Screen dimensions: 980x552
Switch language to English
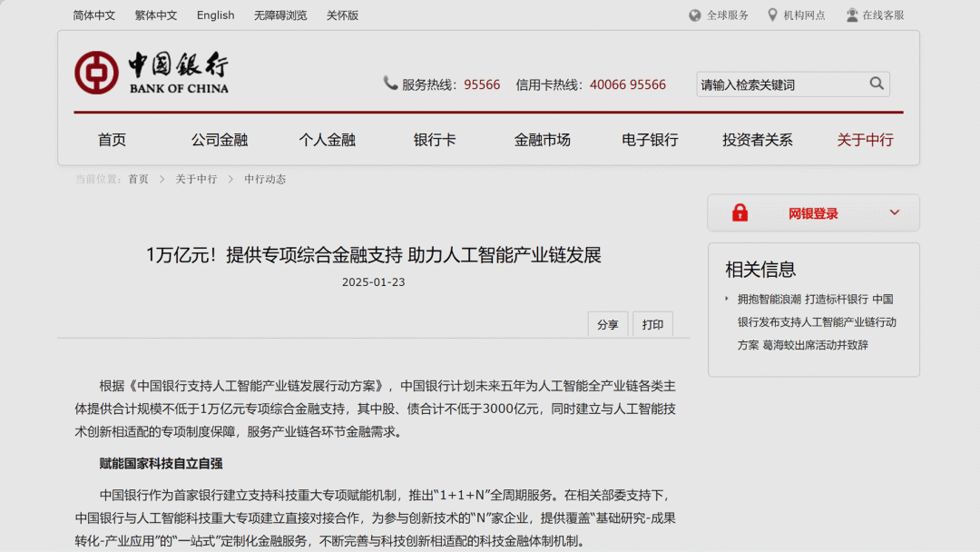tap(216, 15)
